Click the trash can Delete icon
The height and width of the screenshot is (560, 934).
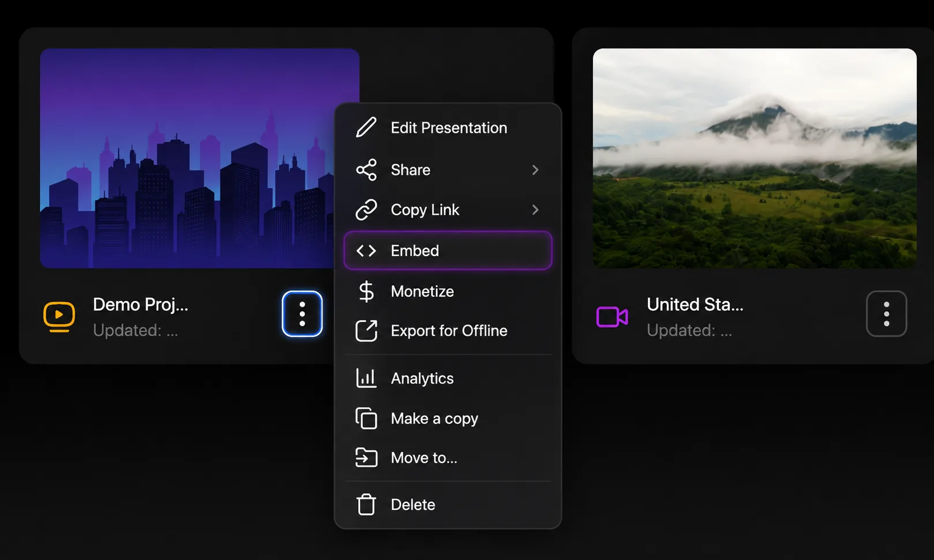(x=366, y=505)
